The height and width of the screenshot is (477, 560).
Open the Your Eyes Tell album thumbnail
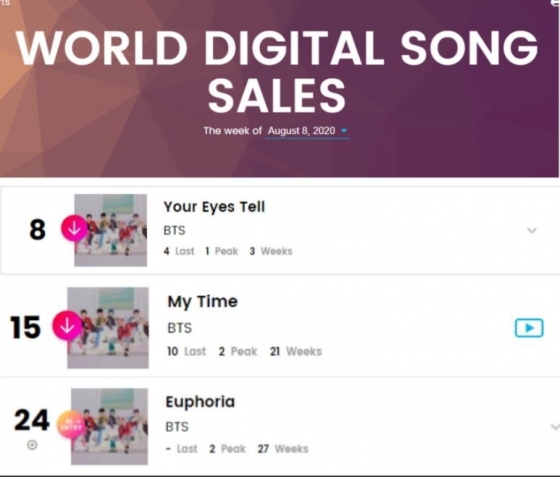pos(110,230)
